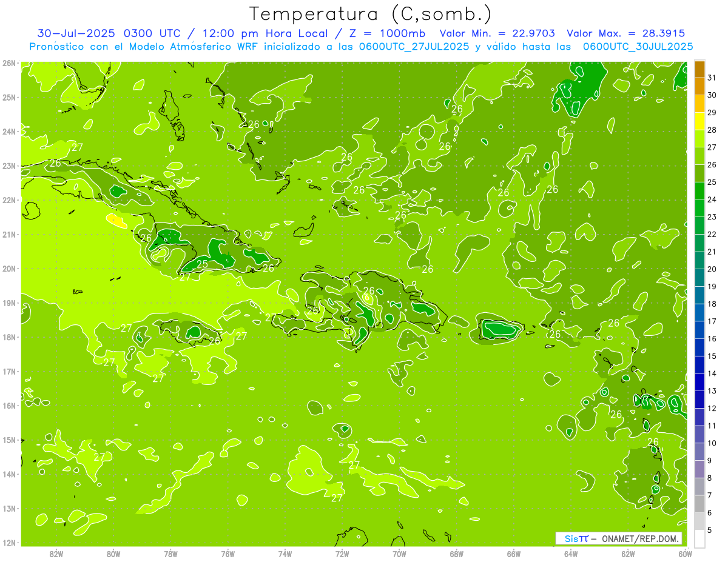Click the "82W" longitude axis label
Viewport: 728px width, 562px height.
point(56,554)
